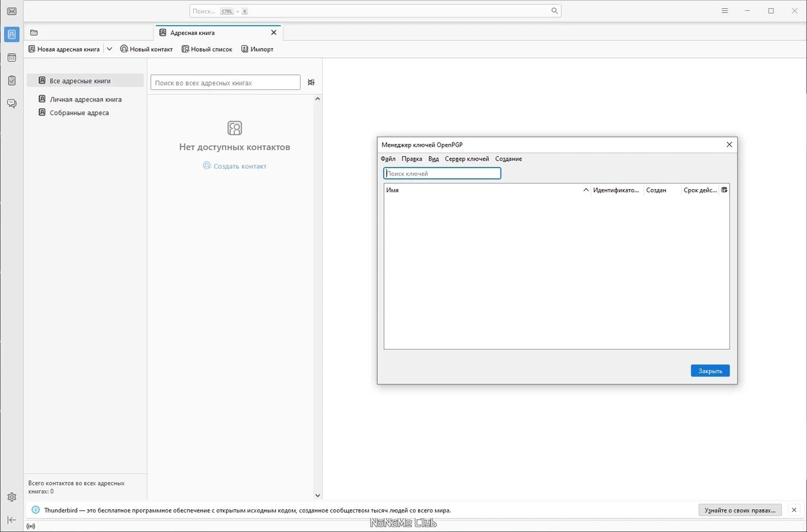The width and height of the screenshot is (807, 532).
Task: Open the hamburger application menu
Action: pos(725,11)
